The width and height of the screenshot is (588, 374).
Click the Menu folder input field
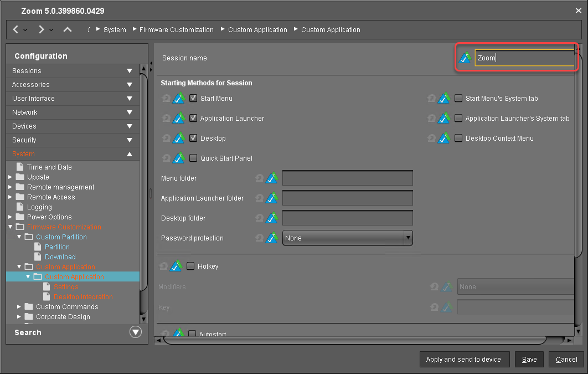point(347,178)
